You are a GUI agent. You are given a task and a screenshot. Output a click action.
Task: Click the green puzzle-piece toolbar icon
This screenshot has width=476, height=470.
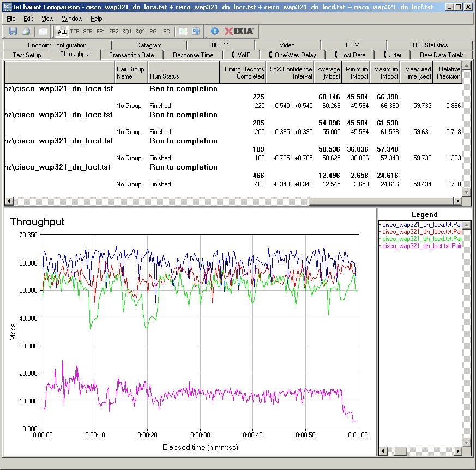[x=183, y=31]
